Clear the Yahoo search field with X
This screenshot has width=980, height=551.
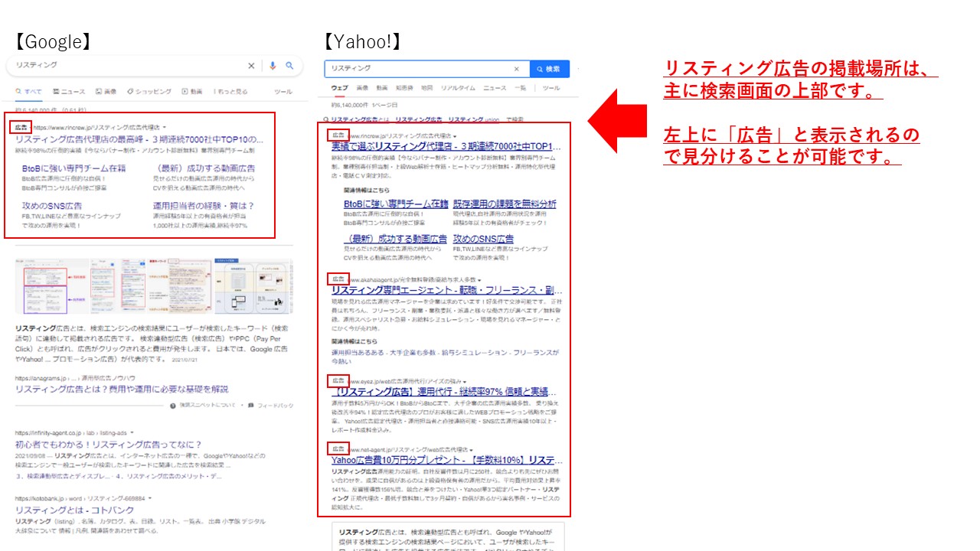(516, 69)
